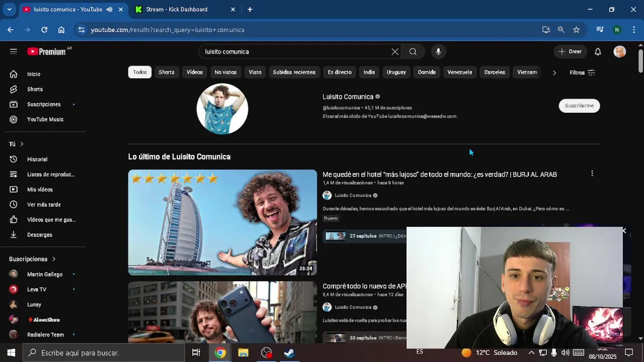
Task: Click the Luisito Comunica channel avatar
Action: (x=222, y=109)
